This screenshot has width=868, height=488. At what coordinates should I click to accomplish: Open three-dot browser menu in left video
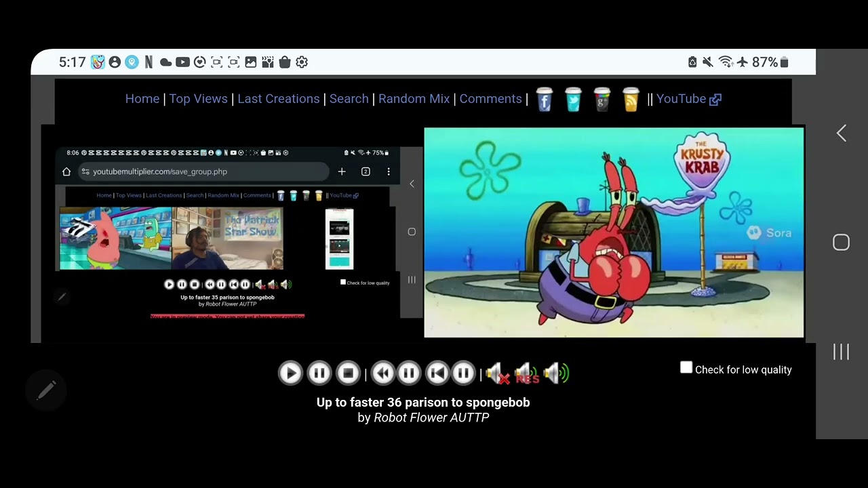(389, 171)
